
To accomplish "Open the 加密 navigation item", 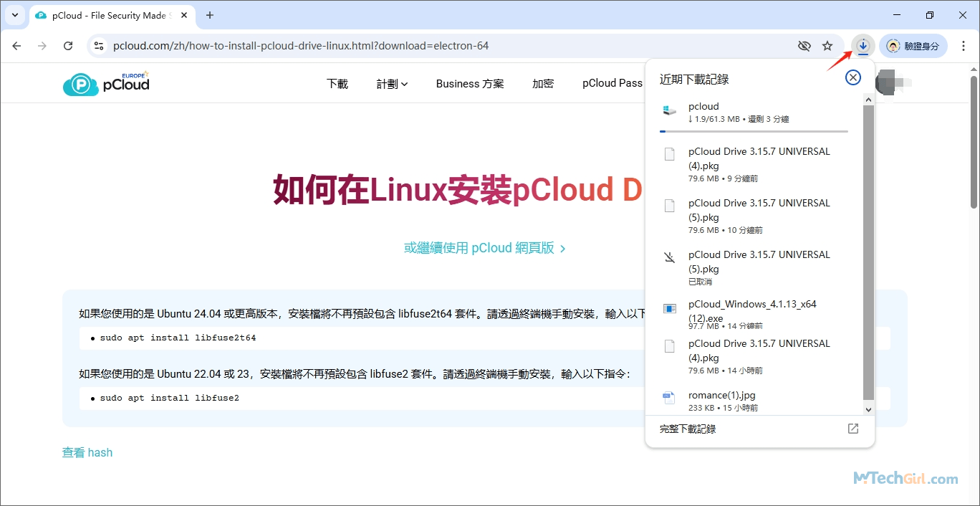I will click(x=543, y=84).
